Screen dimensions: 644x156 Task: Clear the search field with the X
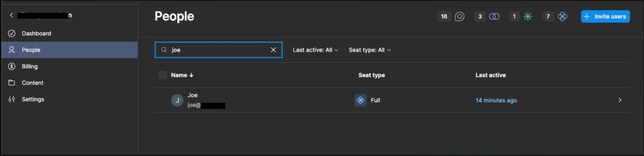point(273,50)
